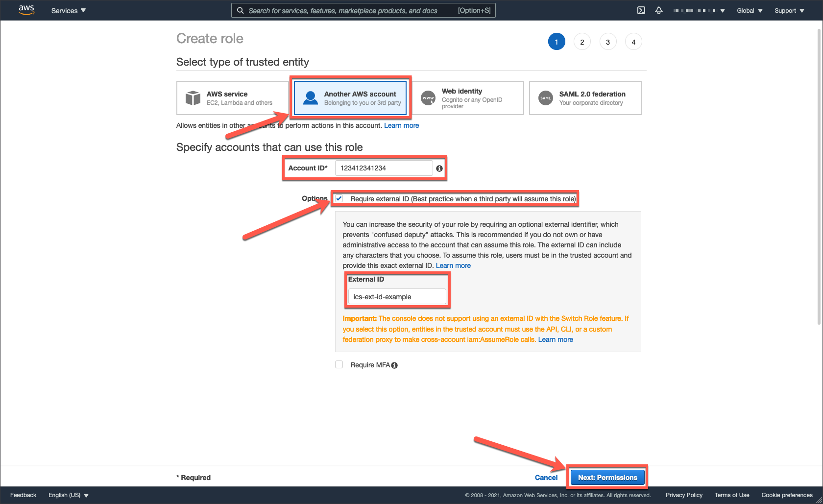
Task: Open the Support dropdown menu
Action: pyautogui.click(x=789, y=10)
